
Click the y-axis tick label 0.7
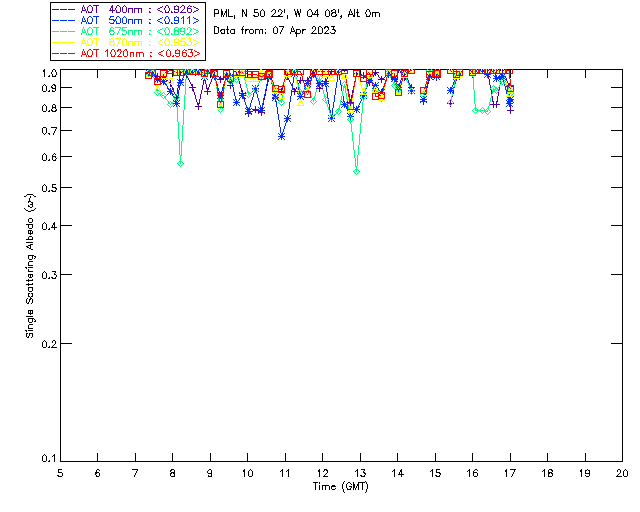coord(49,131)
